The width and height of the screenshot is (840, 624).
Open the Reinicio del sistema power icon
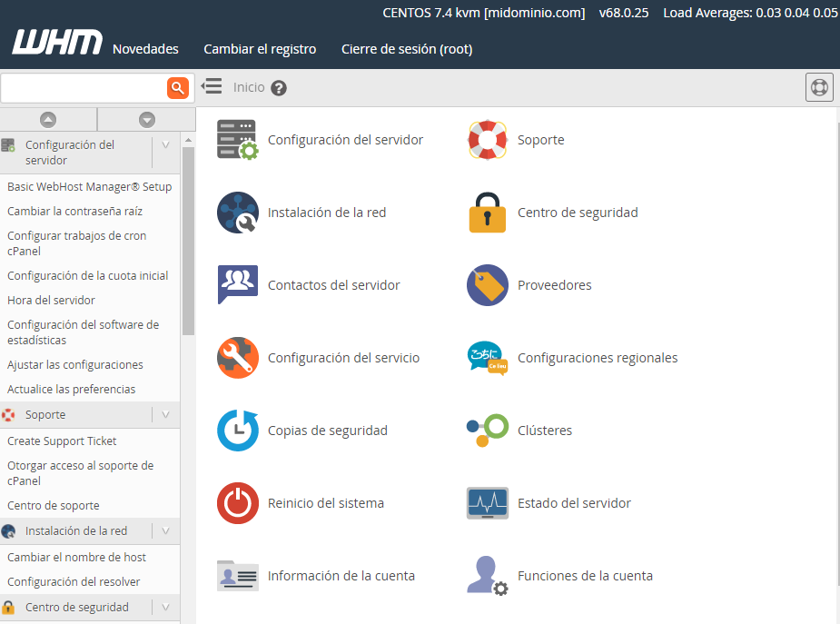point(237,503)
